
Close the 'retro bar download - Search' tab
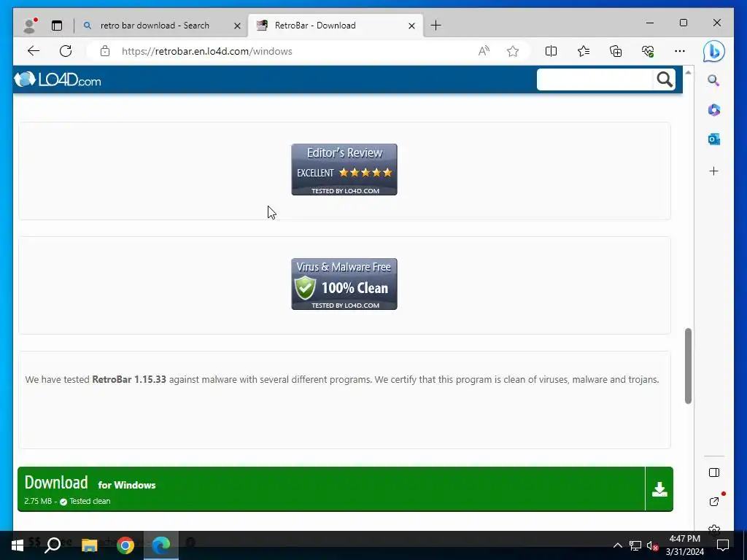point(237,26)
